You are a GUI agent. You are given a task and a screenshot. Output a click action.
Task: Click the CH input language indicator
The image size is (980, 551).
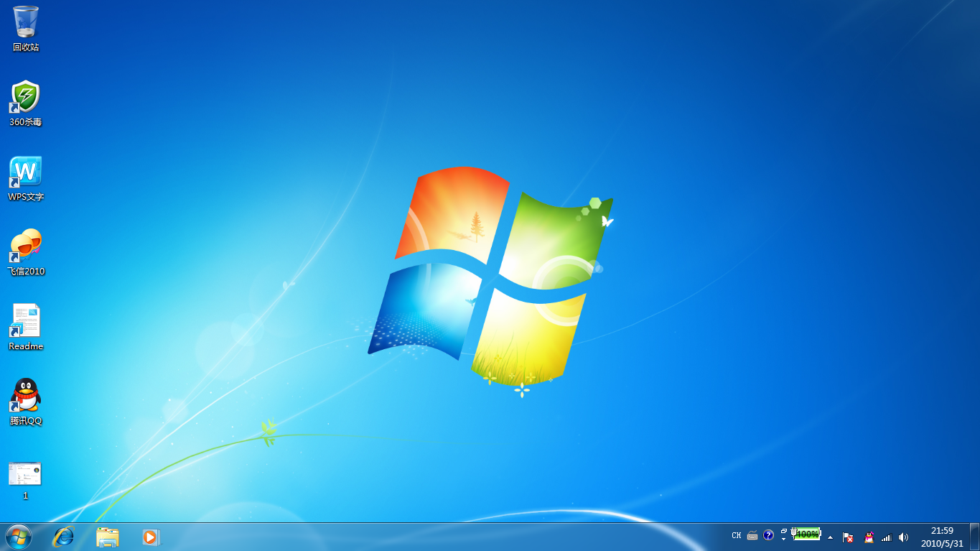[x=736, y=536]
